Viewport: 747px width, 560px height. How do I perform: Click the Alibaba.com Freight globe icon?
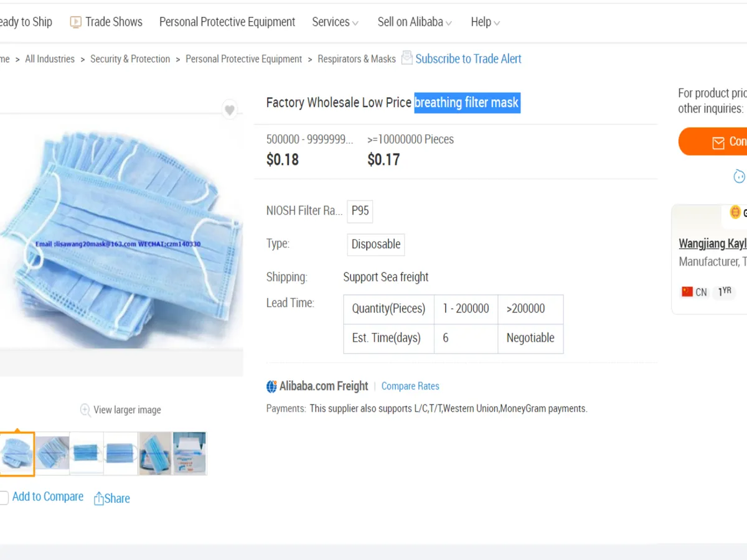click(x=271, y=386)
